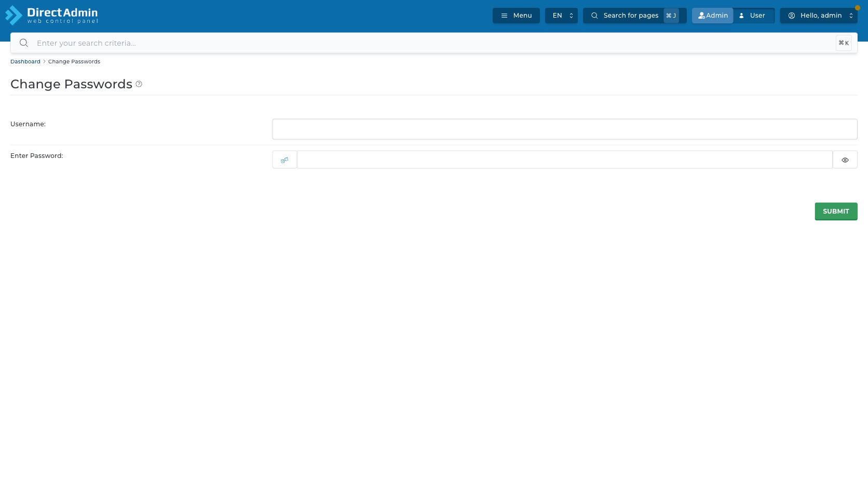Image resolution: width=868 pixels, height=489 pixels.
Task: Click into the Enter Password field
Action: pos(565,160)
